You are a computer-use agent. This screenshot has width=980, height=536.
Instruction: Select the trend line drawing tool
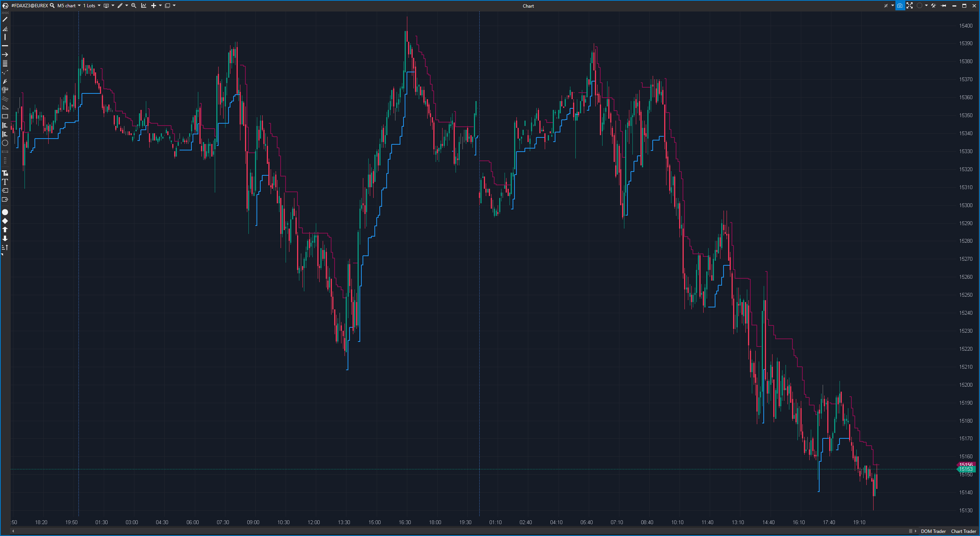[5, 19]
